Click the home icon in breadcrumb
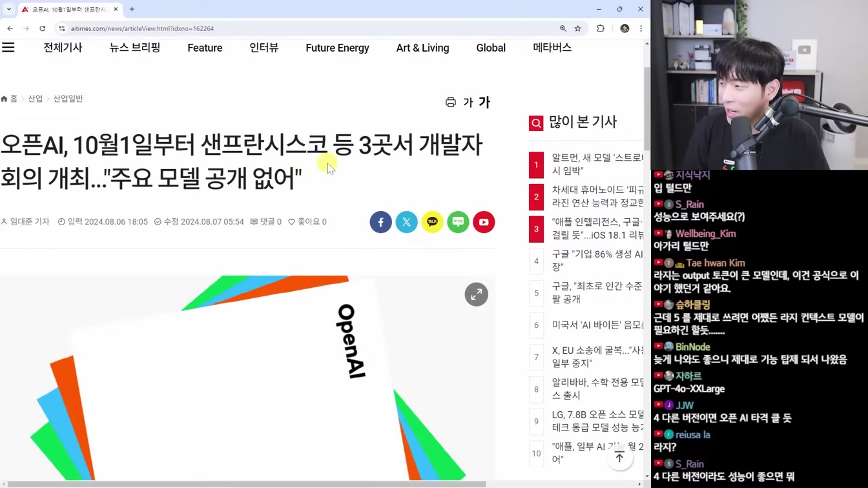868x488 pixels. [5, 99]
